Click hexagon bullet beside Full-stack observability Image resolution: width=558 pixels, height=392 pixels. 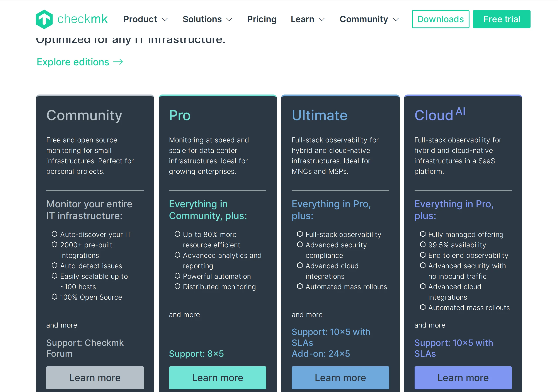[300, 234]
